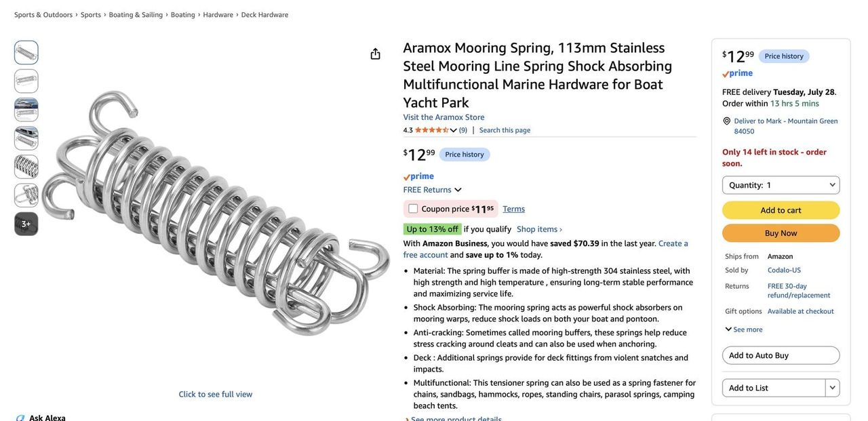Screen dimensions: 868x421
Task: Click the share icon above the product image
Action: 375,54
